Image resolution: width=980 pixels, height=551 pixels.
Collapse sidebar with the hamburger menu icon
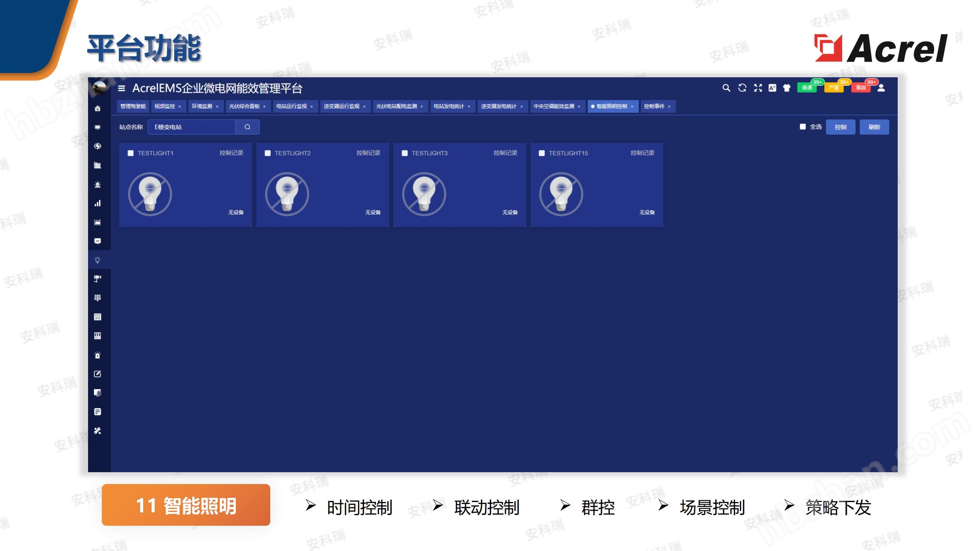point(122,88)
